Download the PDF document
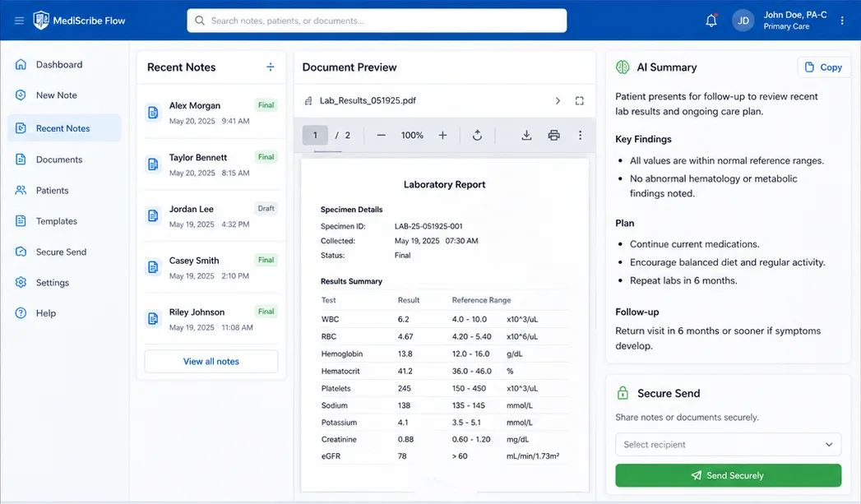Viewport: 861px width, 504px height. point(526,135)
